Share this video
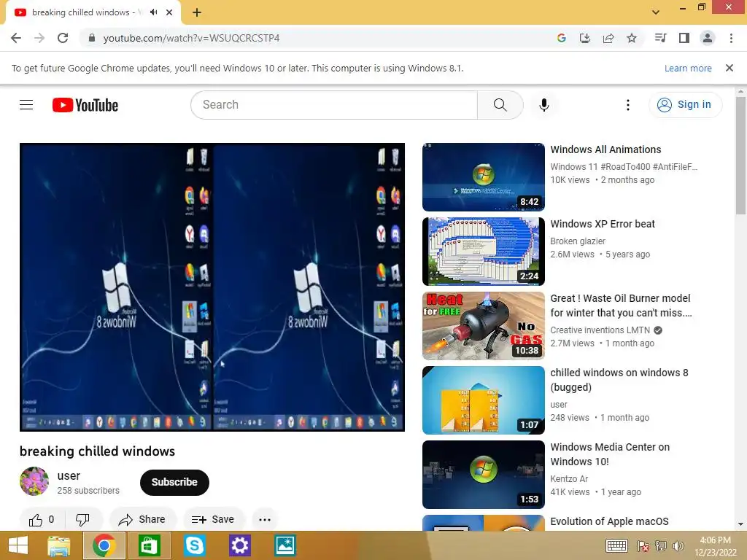 (142, 519)
